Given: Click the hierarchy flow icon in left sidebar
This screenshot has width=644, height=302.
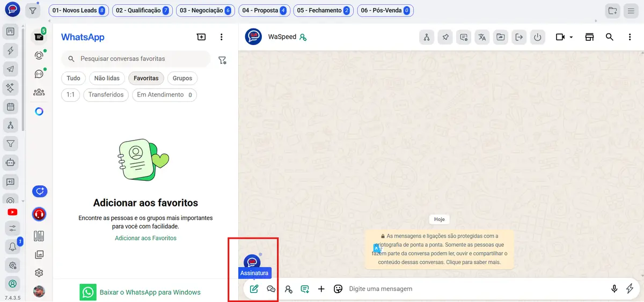Looking at the screenshot, I should pyautogui.click(x=10, y=125).
